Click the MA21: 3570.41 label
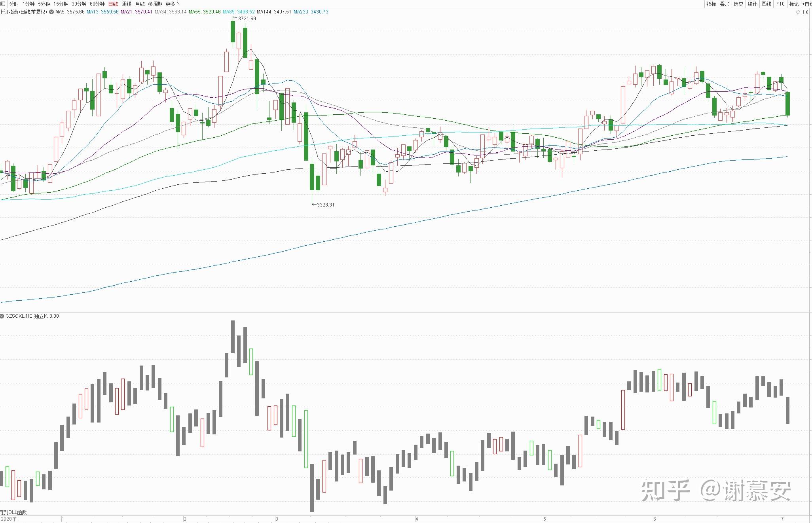Screen dimensions: 812x523 pos(137,12)
